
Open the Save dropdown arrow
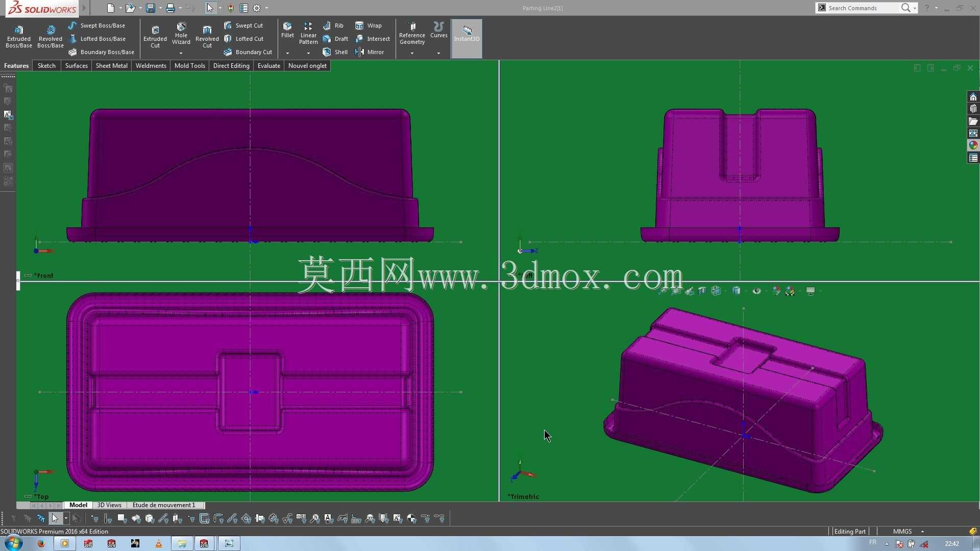point(160,8)
